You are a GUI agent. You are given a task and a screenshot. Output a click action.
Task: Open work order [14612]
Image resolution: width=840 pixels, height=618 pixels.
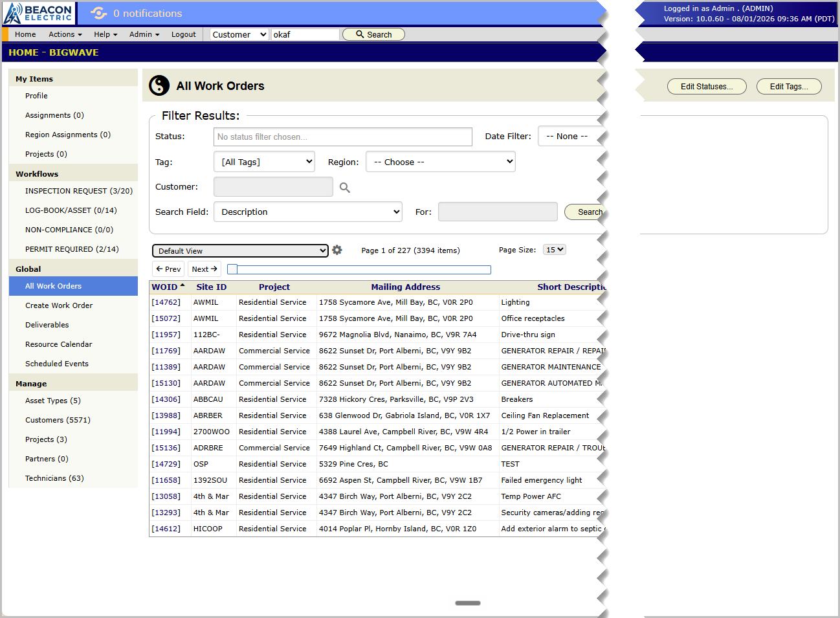[166, 529]
